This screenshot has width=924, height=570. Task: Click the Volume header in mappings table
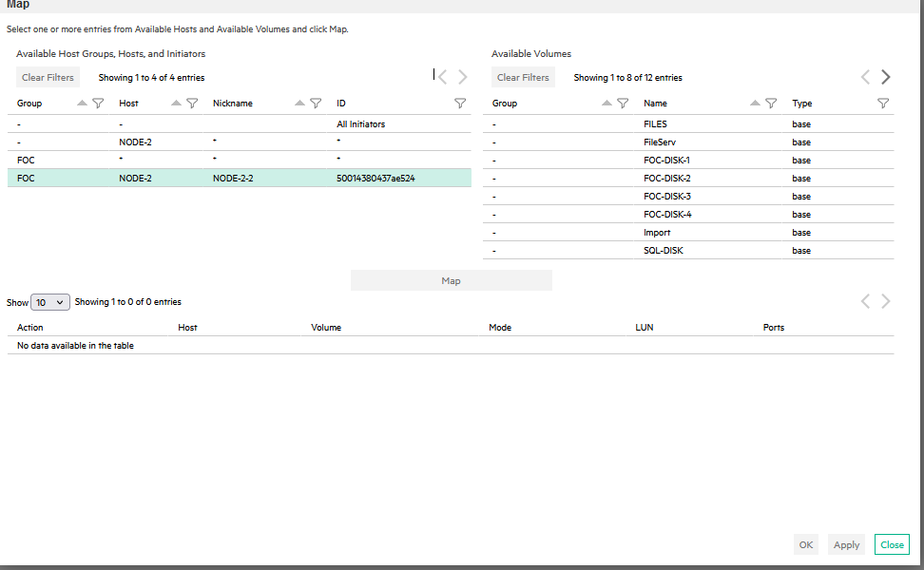[326, 328]
